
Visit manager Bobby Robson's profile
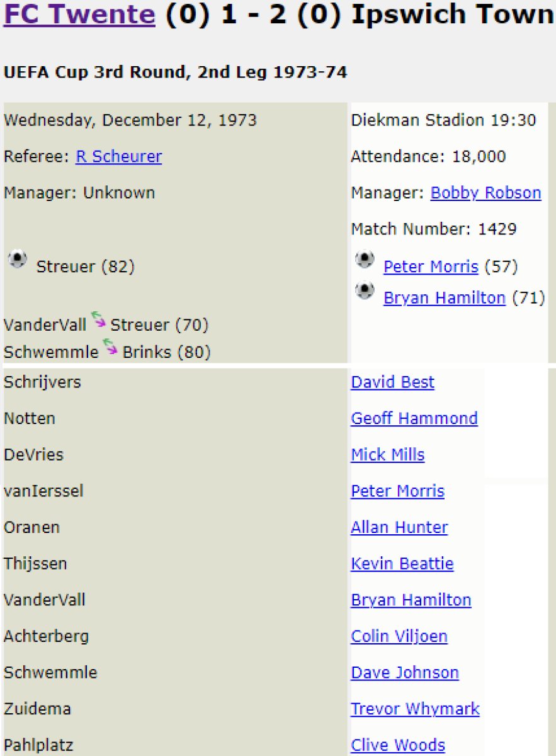(x=485, y=193)
